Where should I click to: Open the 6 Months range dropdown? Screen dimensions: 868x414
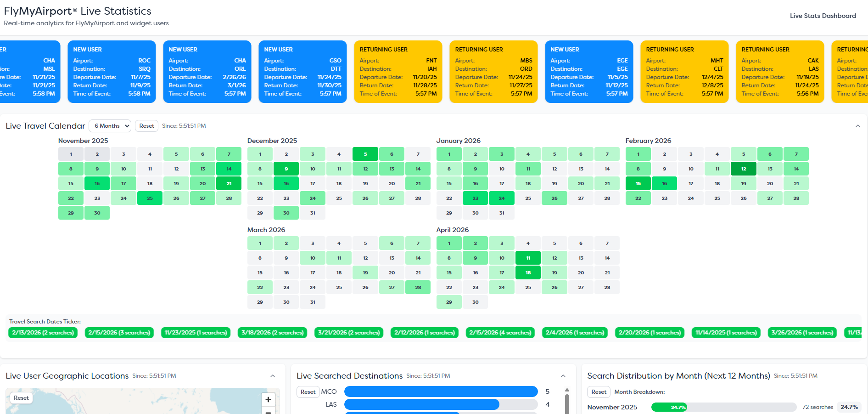110,126
